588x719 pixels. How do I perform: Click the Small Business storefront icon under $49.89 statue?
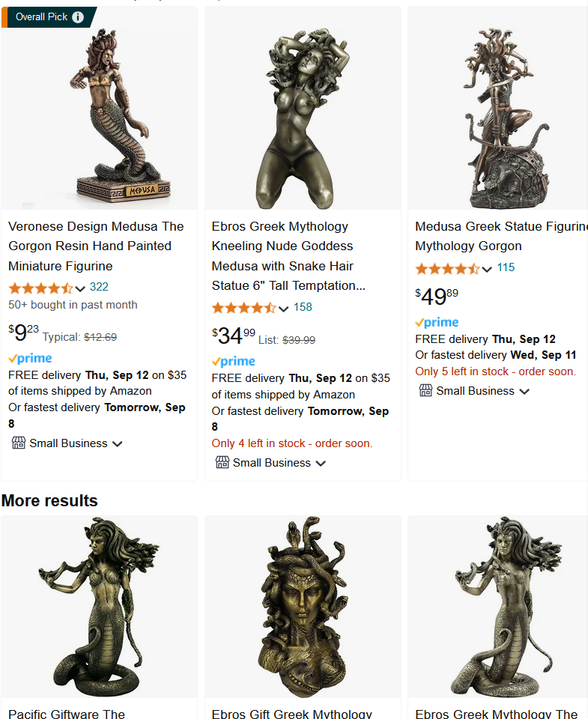[x=425, y=391]
